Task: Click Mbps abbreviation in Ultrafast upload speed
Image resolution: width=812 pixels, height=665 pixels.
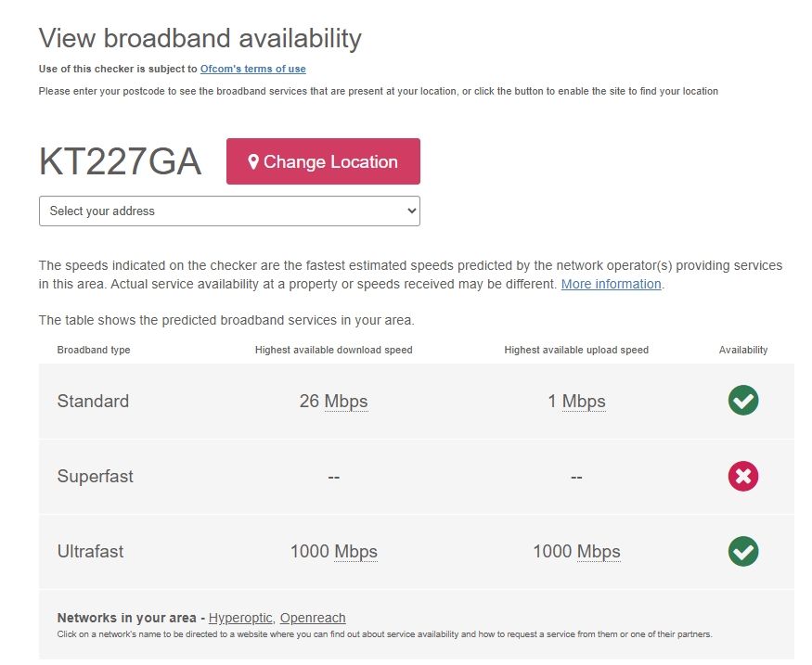Action: click(599, 552)
